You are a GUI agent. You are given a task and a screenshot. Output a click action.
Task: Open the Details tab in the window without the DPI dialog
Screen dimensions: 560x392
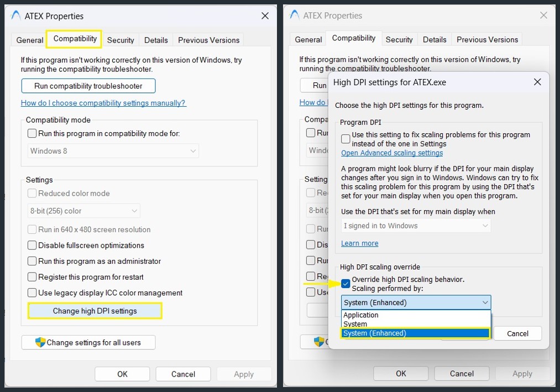[156, 40]
